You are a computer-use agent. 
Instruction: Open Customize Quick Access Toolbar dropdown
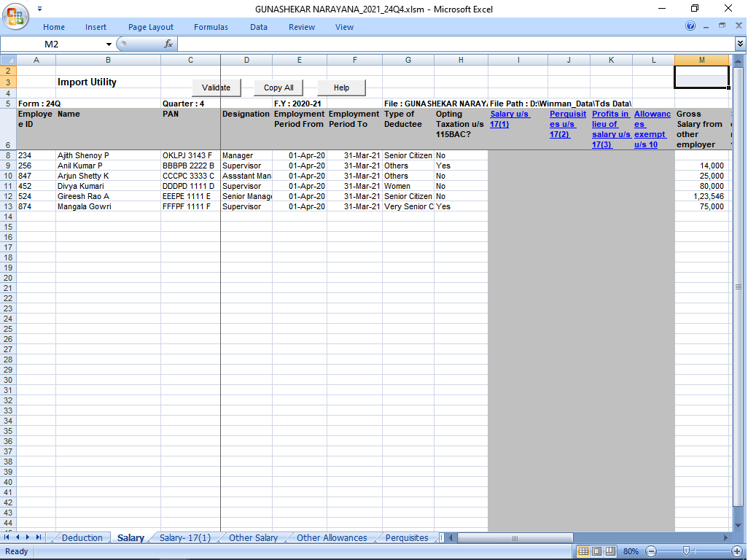click(39, 9)
